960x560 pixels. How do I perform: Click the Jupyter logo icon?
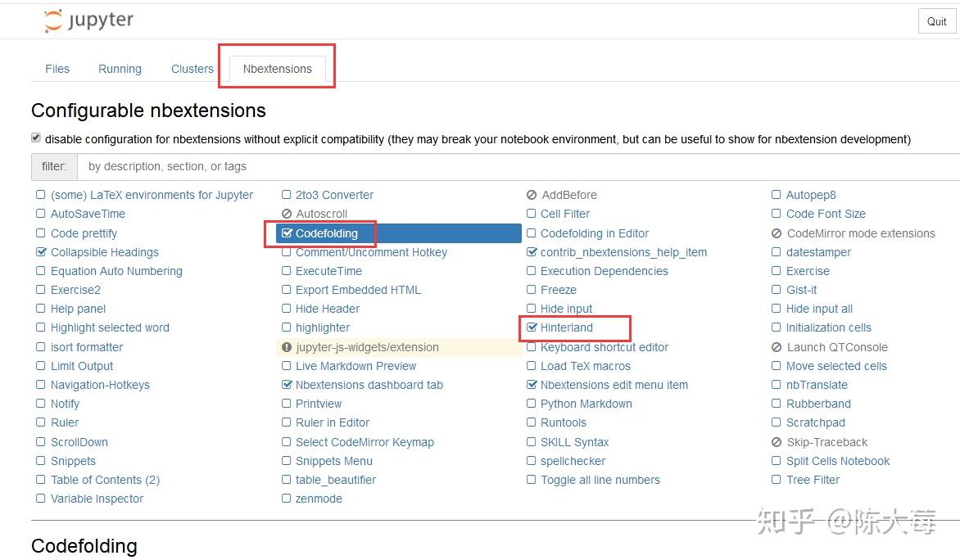pos(53,21)
